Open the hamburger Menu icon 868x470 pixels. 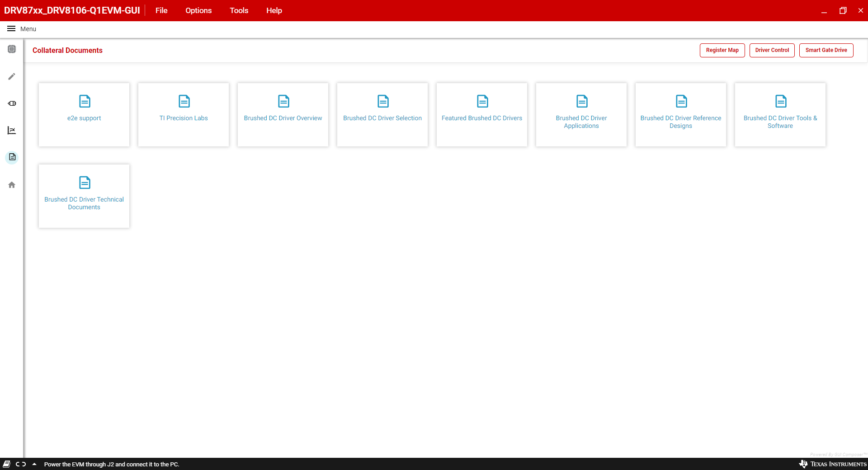[x=11, y=29]
